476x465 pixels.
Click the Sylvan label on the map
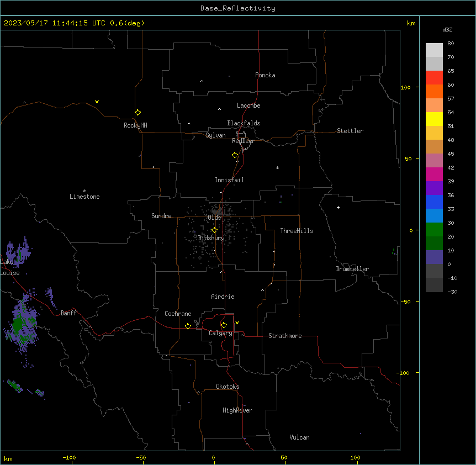coord(215,135)
